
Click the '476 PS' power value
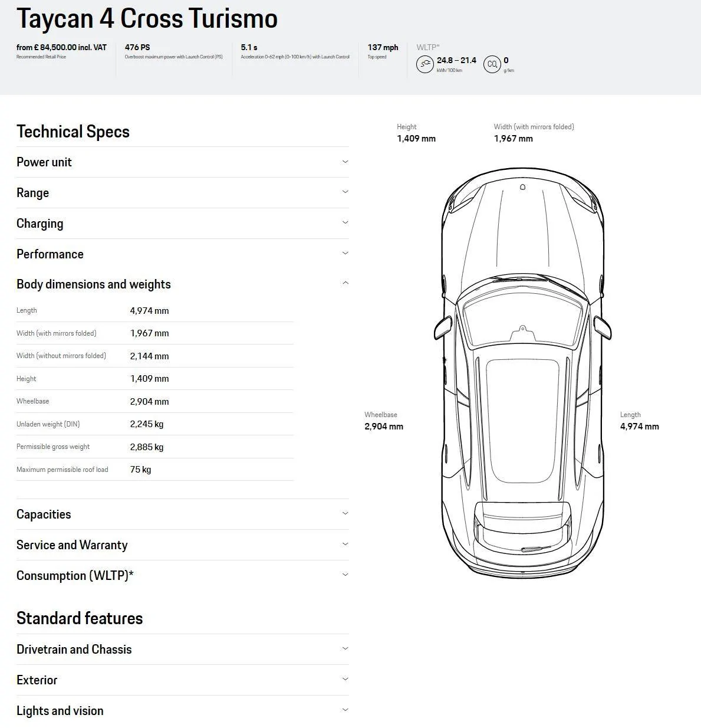[137, 47]
